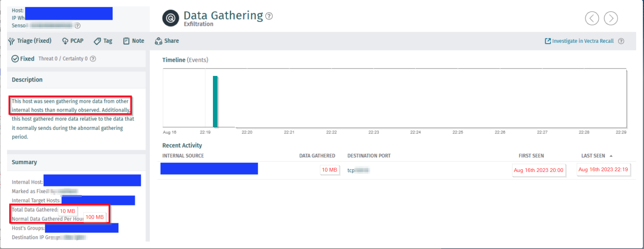Click help icon next to Sensor name

(77, 26)
